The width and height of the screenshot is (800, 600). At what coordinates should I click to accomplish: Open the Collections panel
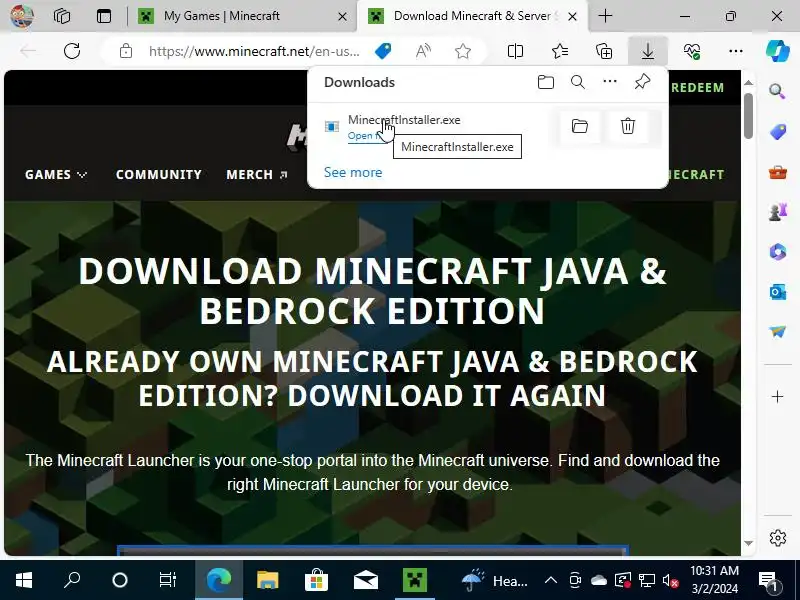tap(604, 51)
